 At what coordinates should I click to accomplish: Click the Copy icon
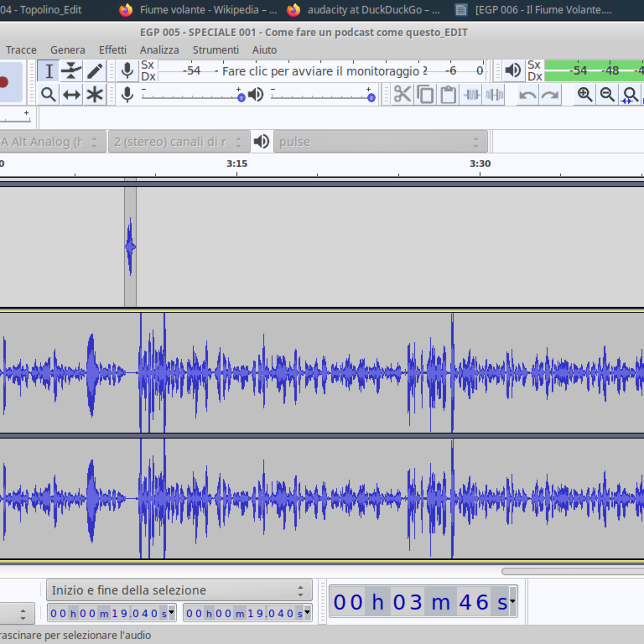[x=425, y=95]
